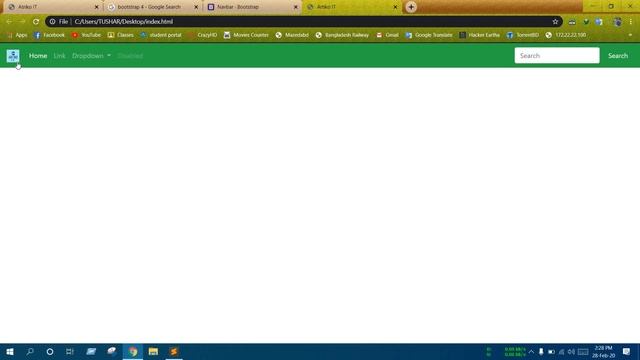The width and height of the screenshot is (640, 360).
Task: Open the Windows Start menu
Action: pos(10,351)
